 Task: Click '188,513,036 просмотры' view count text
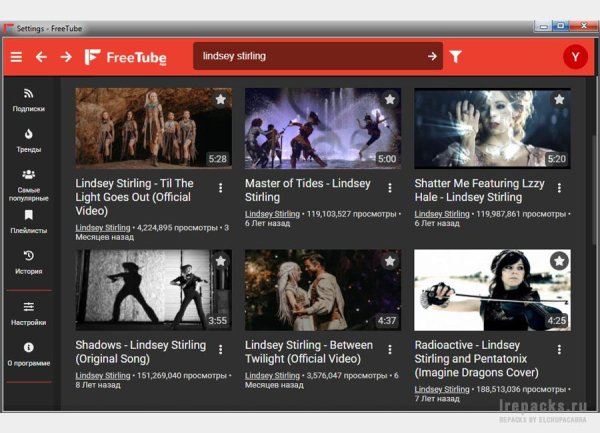tap(521, 389)
